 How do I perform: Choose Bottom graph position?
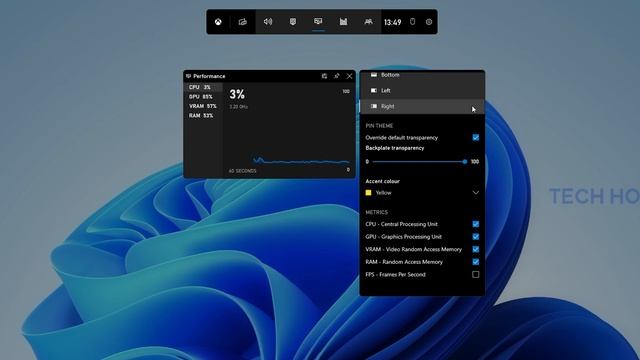coord(422,75)
